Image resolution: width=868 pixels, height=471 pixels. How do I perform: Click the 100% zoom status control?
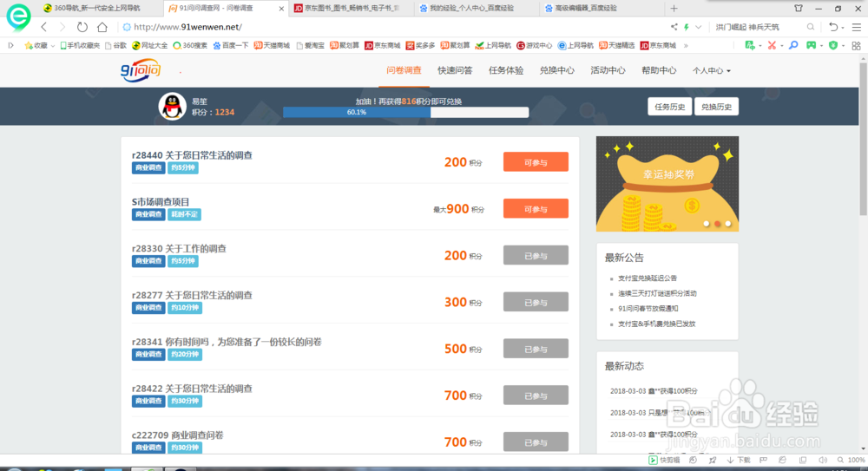point(851,460)
